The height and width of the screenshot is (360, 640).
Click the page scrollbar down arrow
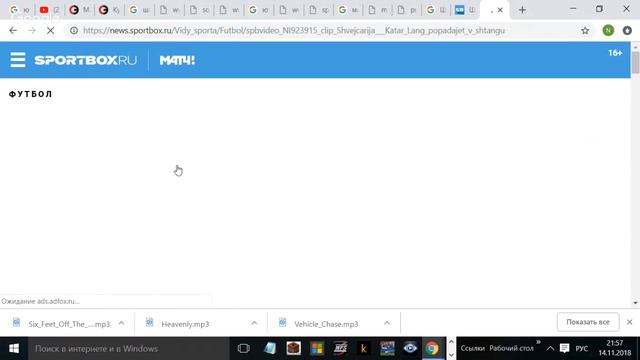(x=635, y=303)
